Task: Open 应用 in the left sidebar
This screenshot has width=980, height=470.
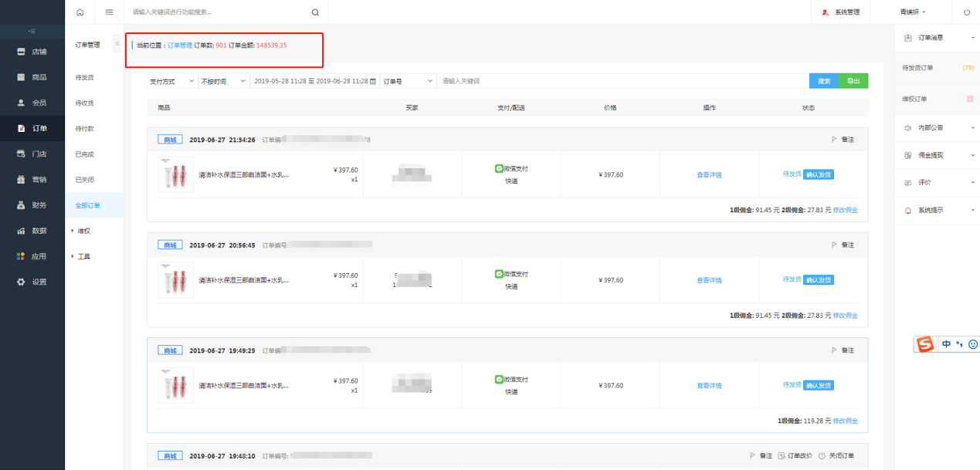Action: (x=32, y=256)
